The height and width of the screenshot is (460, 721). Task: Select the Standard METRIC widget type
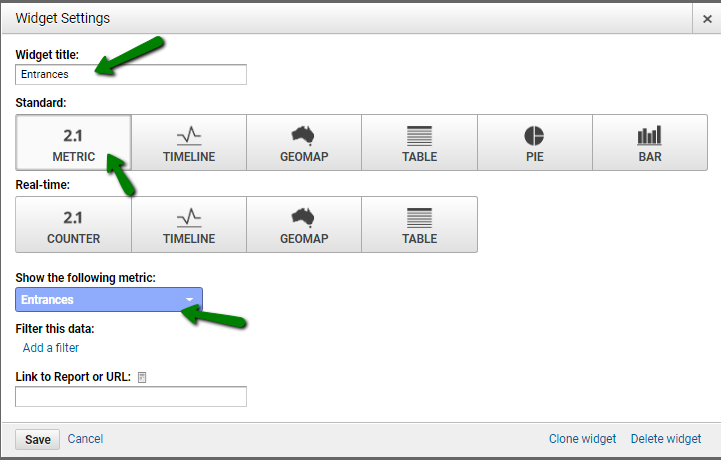tap(74, 143)
